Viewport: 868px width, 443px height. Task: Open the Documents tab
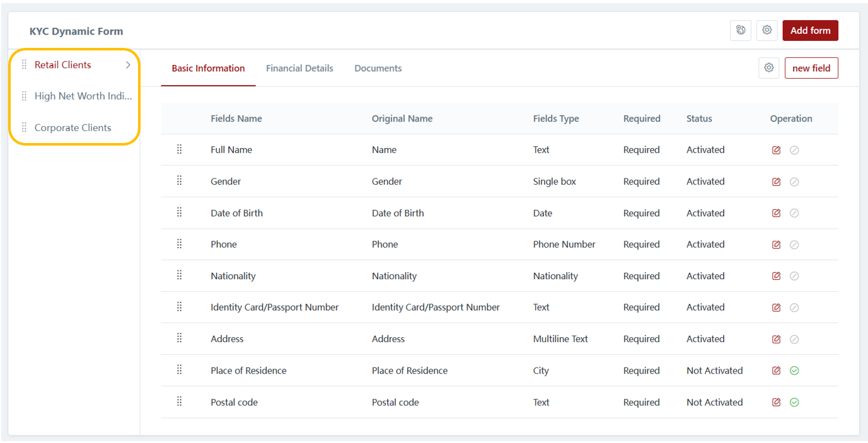point(378,68)
